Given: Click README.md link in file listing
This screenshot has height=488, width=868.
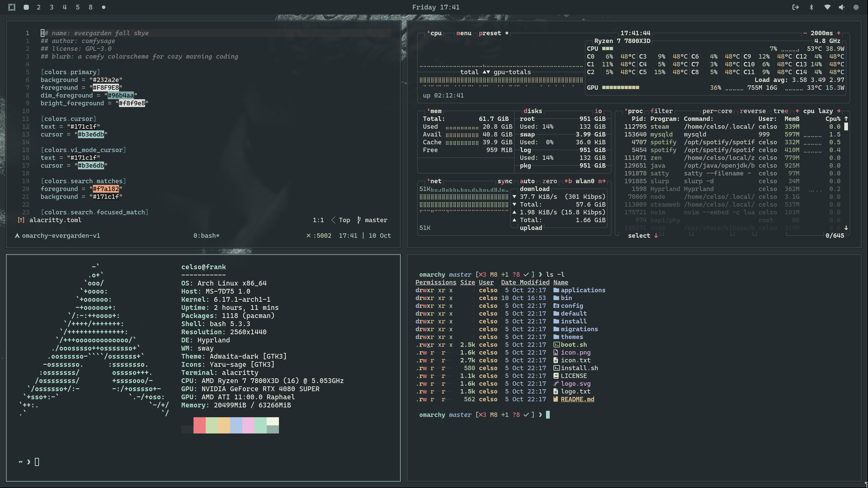Looking at the screenshot, I should point(577,399).
